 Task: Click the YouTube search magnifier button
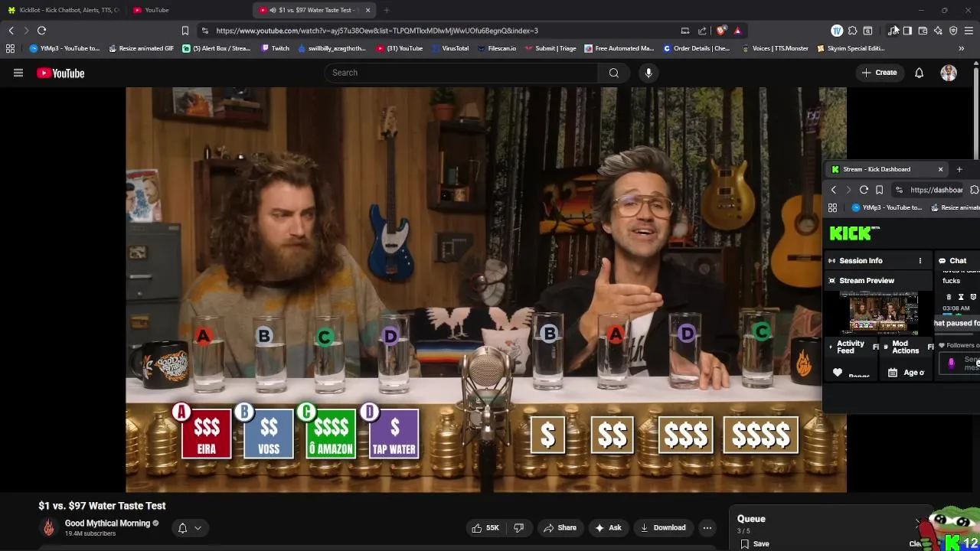[614, 73]
